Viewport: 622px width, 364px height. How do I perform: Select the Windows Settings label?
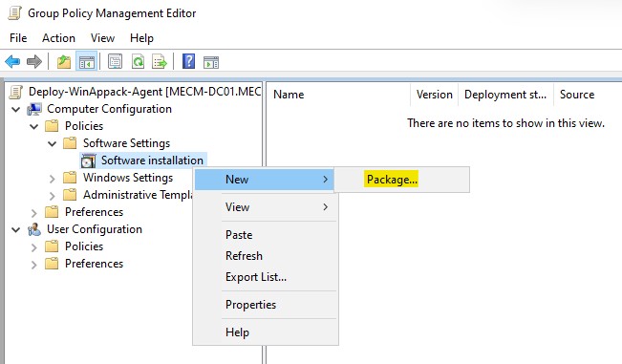click(x=128, y=178)
